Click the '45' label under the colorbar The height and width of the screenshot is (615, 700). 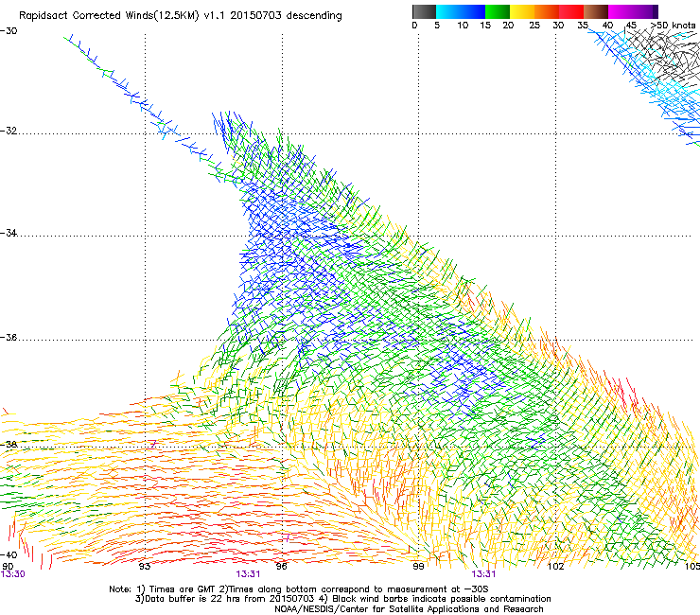pos(631,26)
